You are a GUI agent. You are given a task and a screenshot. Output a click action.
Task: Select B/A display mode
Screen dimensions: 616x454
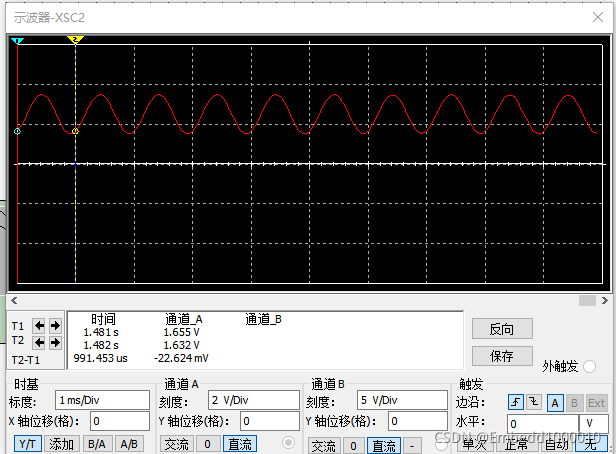point(97,444)
